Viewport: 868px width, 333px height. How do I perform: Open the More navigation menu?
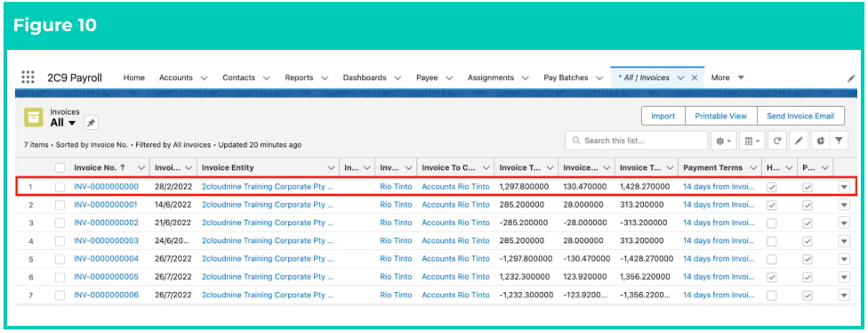tap(727, 77)
